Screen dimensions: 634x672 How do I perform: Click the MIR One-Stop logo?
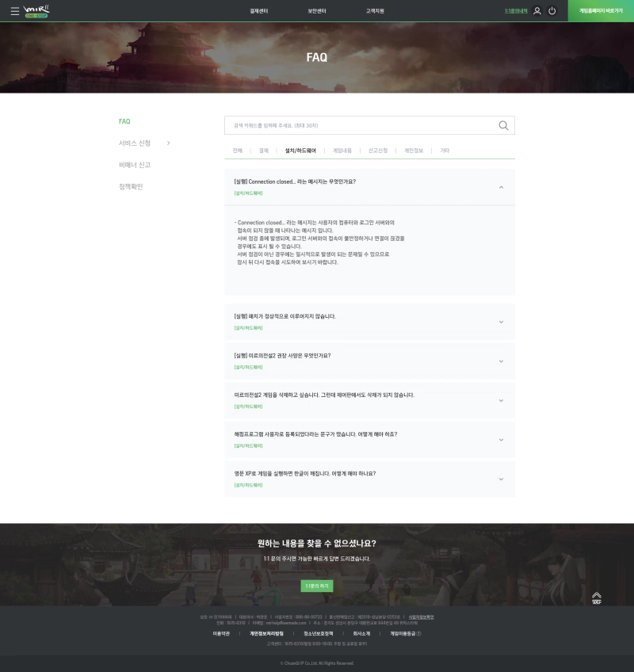point(36,11)
